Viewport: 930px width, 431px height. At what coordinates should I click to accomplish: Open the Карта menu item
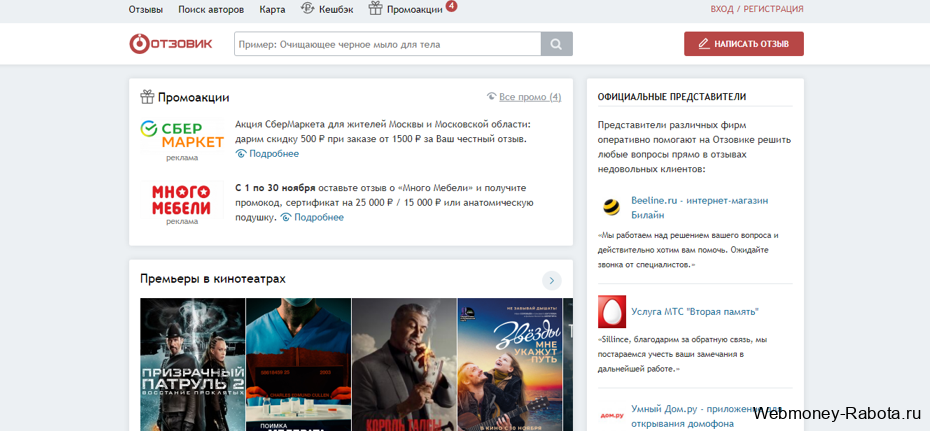point(272,9)
